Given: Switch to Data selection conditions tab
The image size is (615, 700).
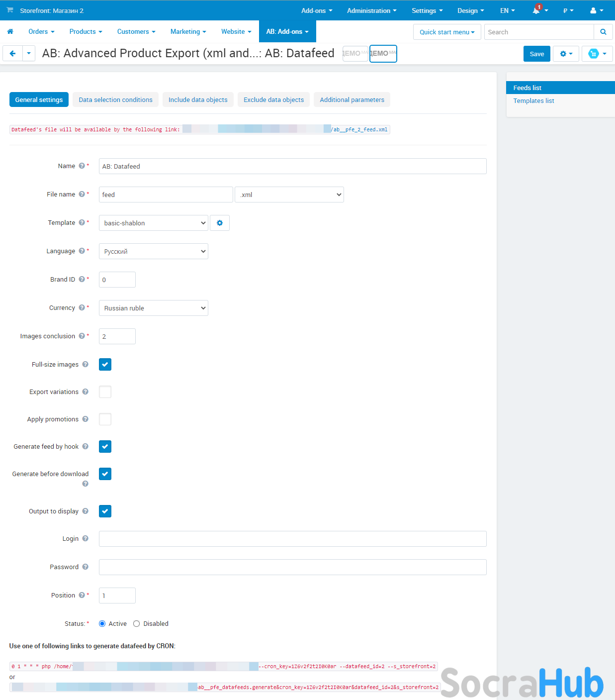Looking at the screenshot, I should (116, 100).
